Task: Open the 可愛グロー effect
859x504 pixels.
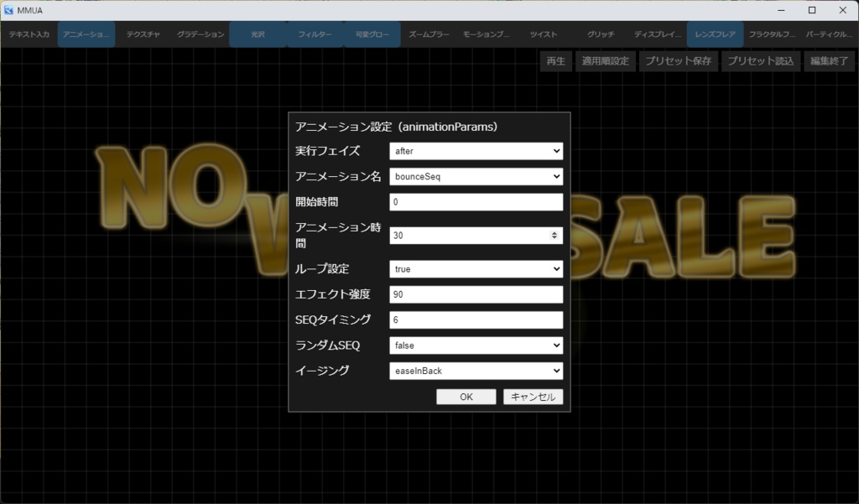Action: click(x=370, y=35)
